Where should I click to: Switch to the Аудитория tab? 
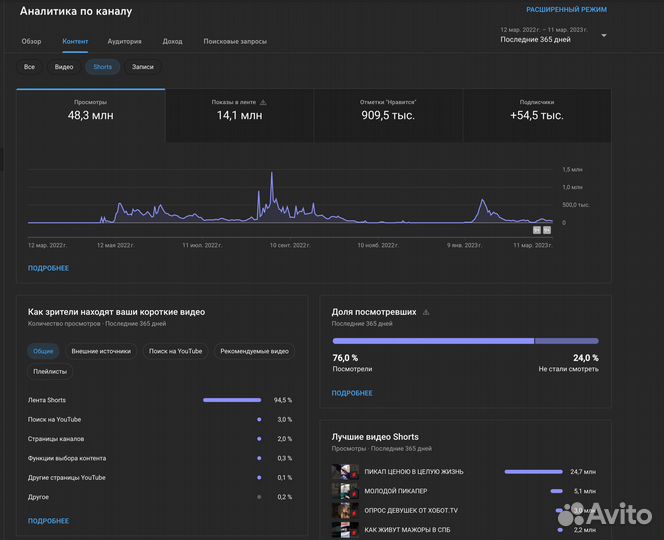125,42
